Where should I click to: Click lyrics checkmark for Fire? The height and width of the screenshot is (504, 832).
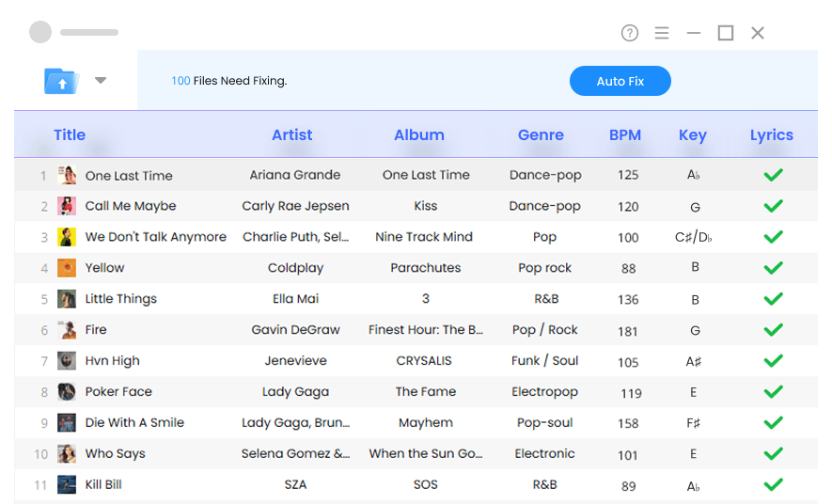coord(773,329)
